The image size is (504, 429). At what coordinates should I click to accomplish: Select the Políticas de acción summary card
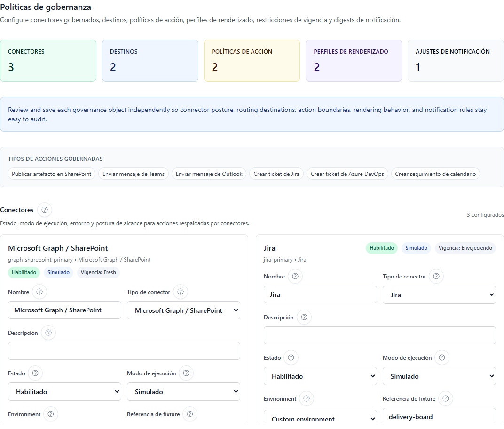(252, 61)
